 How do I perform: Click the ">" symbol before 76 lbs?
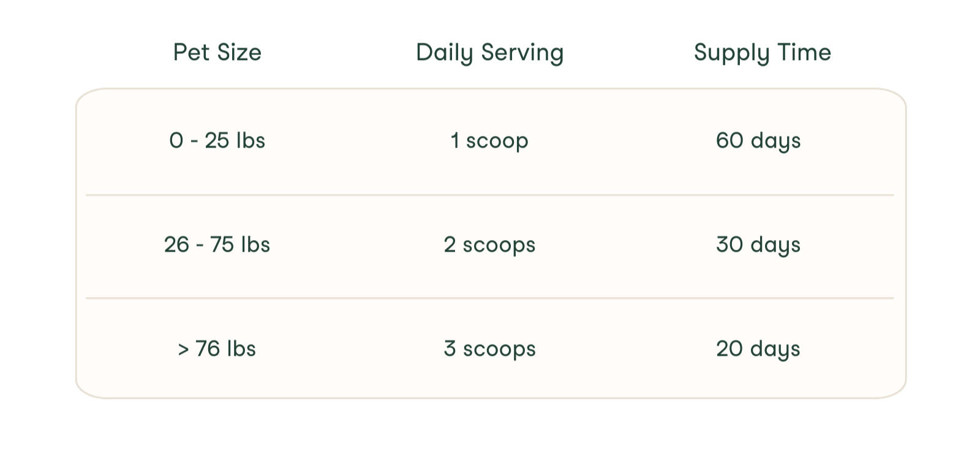[x=183, y=350]
